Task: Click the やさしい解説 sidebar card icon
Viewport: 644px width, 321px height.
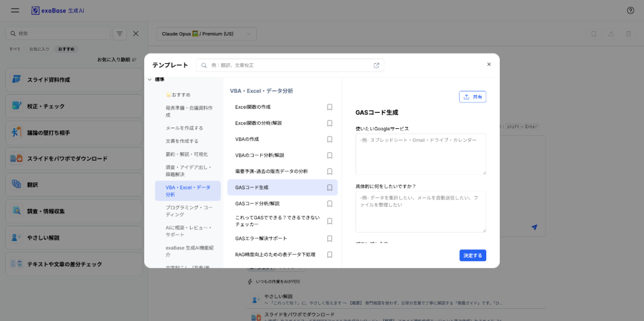Action: click(x=16, y=238)
